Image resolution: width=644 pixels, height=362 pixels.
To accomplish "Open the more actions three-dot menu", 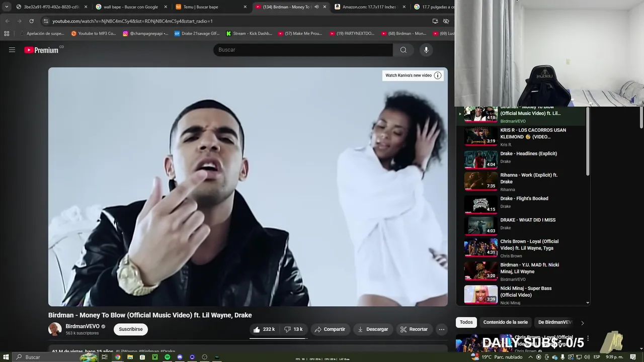I will coord(442,329).
